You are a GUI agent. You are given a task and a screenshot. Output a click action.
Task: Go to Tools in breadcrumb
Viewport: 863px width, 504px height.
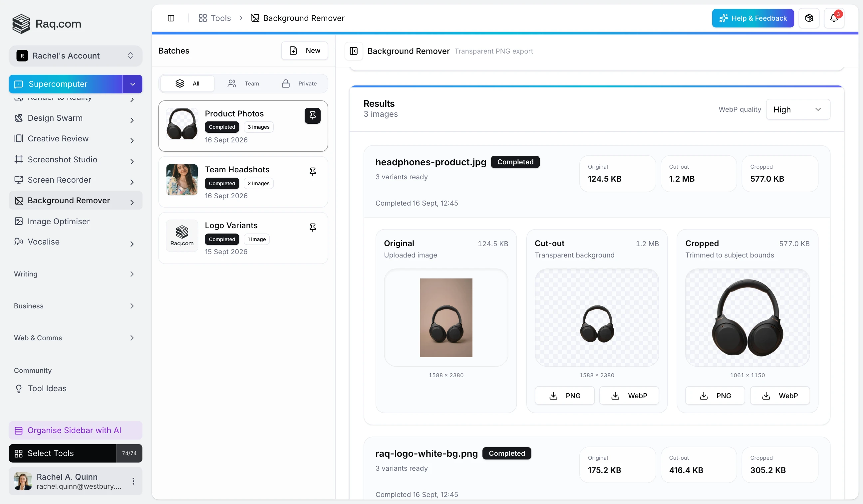[215, 18]
